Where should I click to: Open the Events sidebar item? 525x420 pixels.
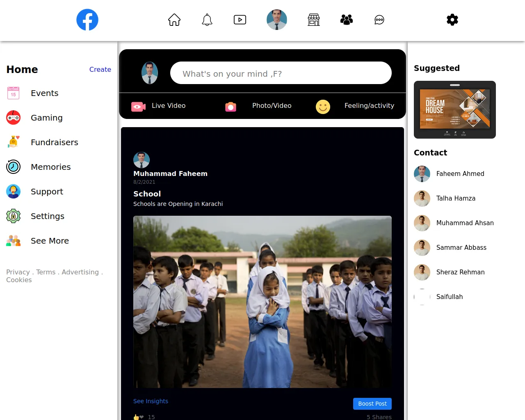click(44, 93)
